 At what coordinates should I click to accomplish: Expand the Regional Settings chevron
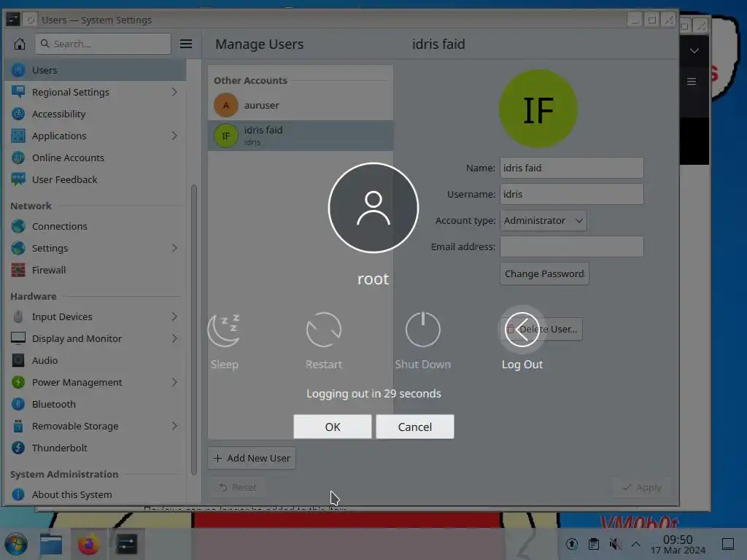[x=174, y=92]
